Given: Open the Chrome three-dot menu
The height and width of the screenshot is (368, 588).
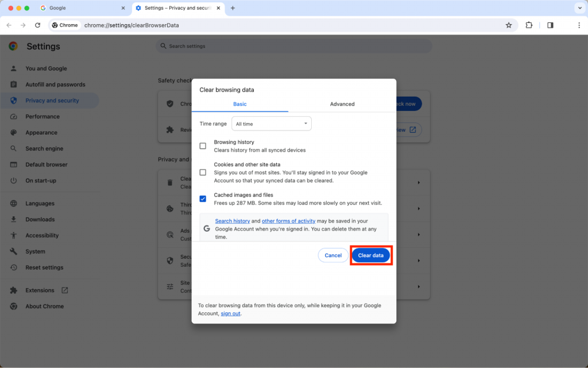Looking at the screenshot, I should (x=578, y=25).
